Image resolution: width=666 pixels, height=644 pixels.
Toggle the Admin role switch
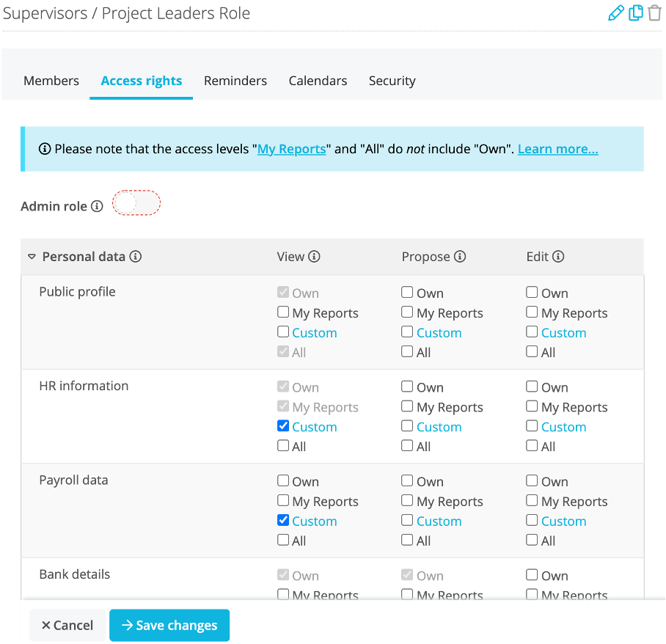tap(136, 203)
